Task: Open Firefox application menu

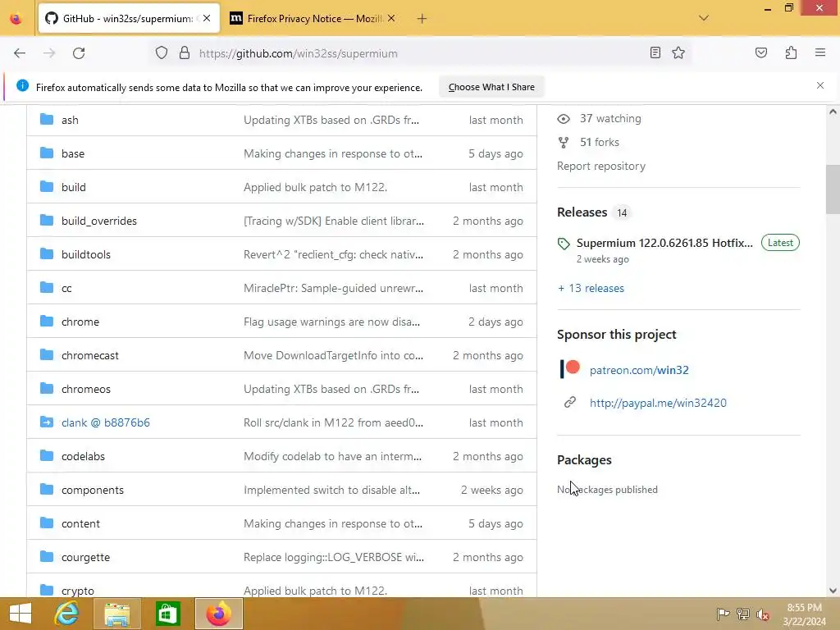Action: point(820,52)
